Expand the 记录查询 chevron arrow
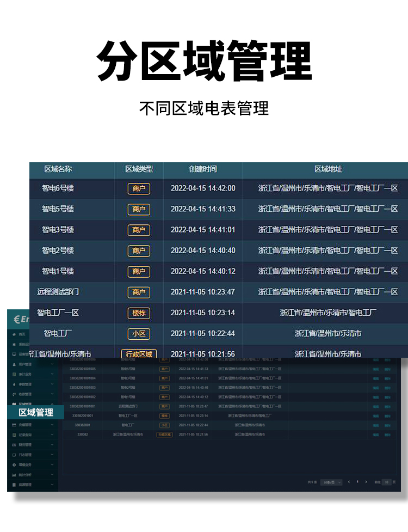 52,435
